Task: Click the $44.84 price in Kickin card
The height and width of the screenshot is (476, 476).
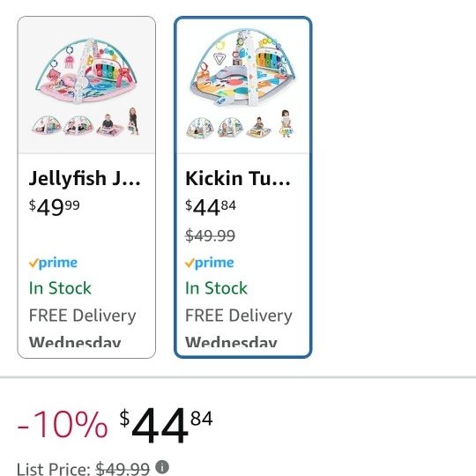Action: pos(211,207)
